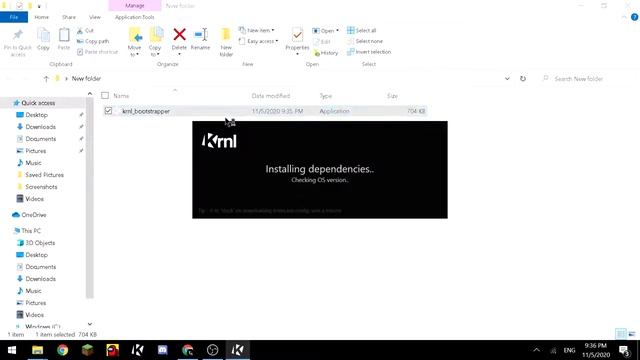The image size is (640, 360).
Task: Sort by Name column header
Action: point(121,96)
